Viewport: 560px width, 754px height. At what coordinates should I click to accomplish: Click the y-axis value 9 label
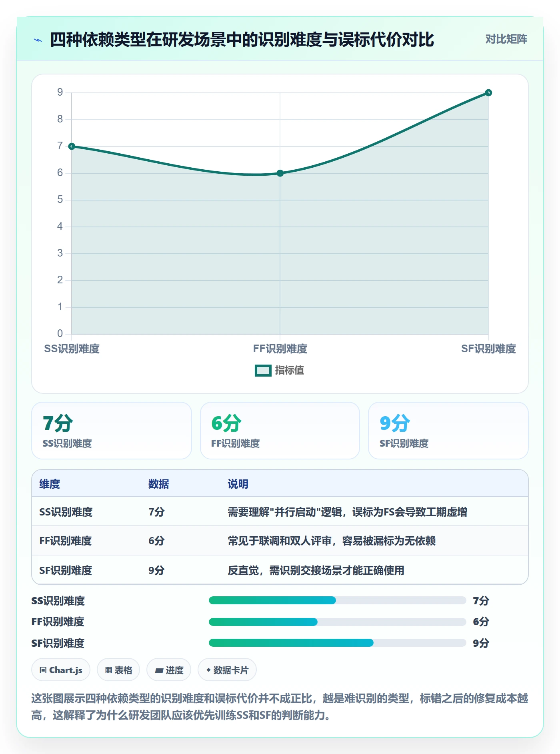click(60, 92)
